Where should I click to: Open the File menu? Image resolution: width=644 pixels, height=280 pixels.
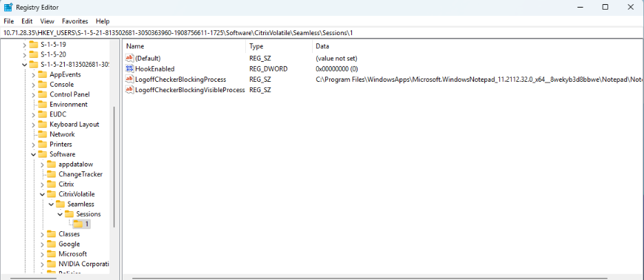pyautogui.click(x=9, y=21)
